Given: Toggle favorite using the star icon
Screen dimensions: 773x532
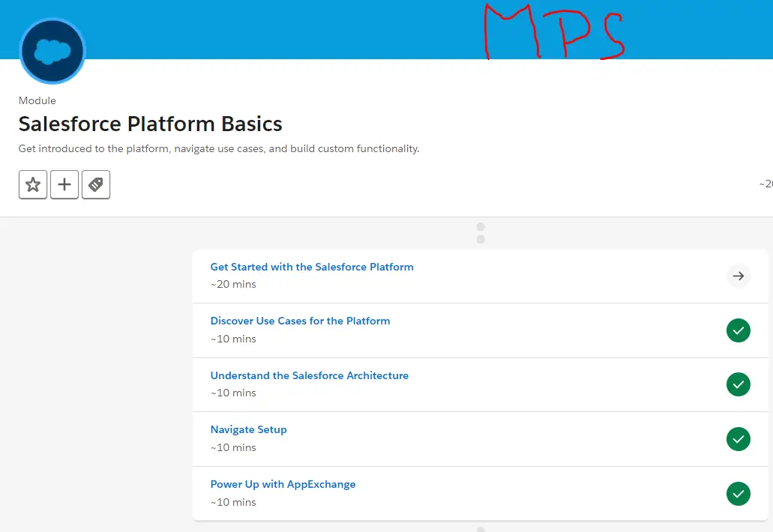Looking at the screenshot, I should point(33,184).
